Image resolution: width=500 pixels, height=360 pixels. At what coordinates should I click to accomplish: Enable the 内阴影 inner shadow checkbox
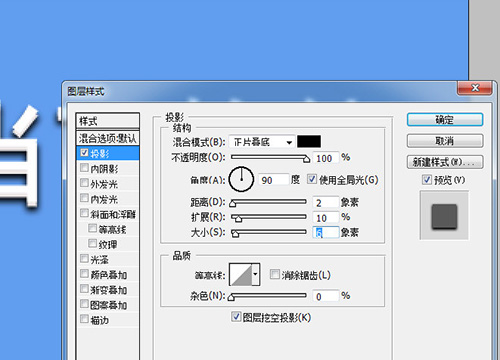(84, 167)
